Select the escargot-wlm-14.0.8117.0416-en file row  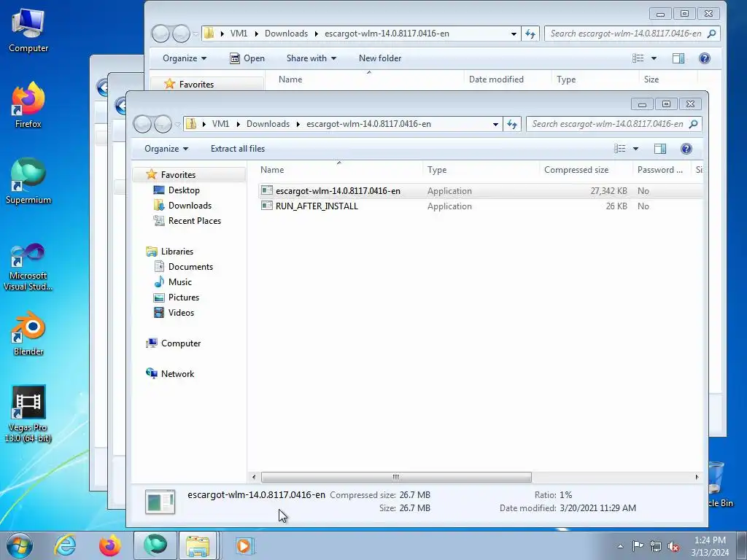(x=480, y=190)
